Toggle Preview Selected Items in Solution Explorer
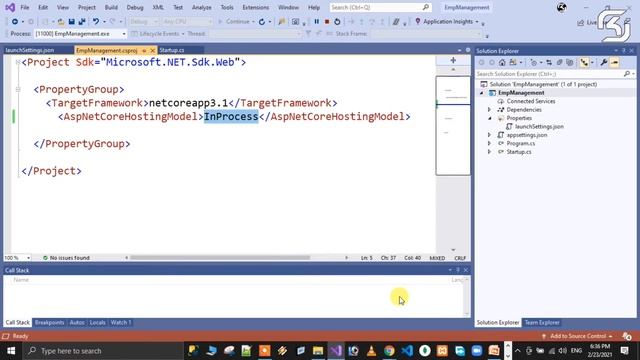The width and height of the screenshot is (640, 360). [x=614, y=62]
